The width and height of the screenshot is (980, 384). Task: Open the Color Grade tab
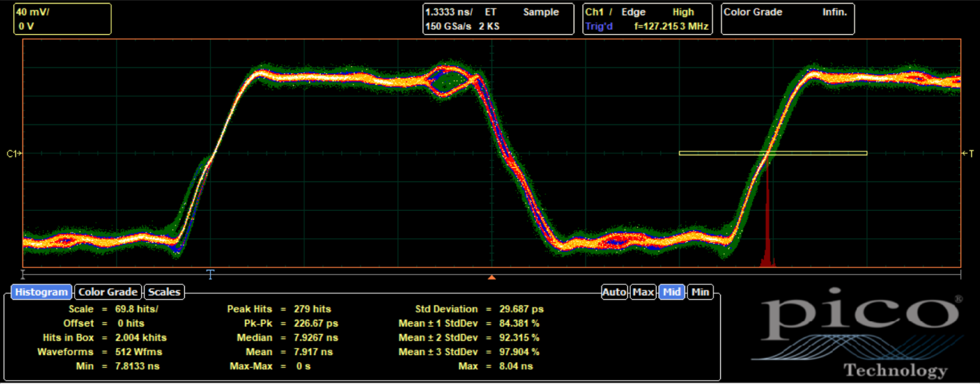click(x=108, y=292)
